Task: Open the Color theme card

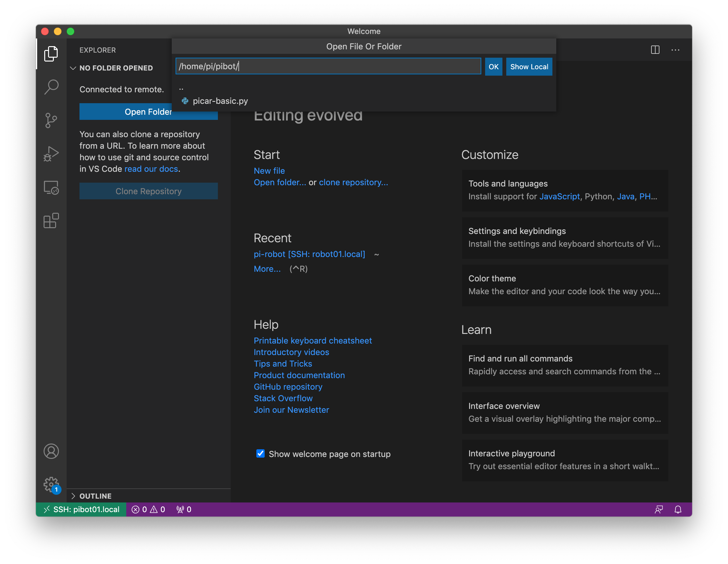Action: (x=565, y=285)
